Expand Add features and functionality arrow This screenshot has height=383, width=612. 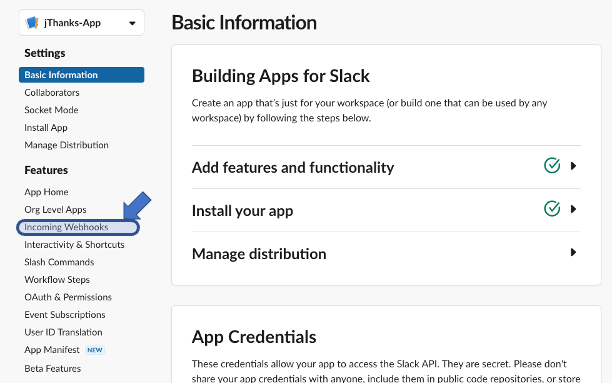tap(573, 166)
